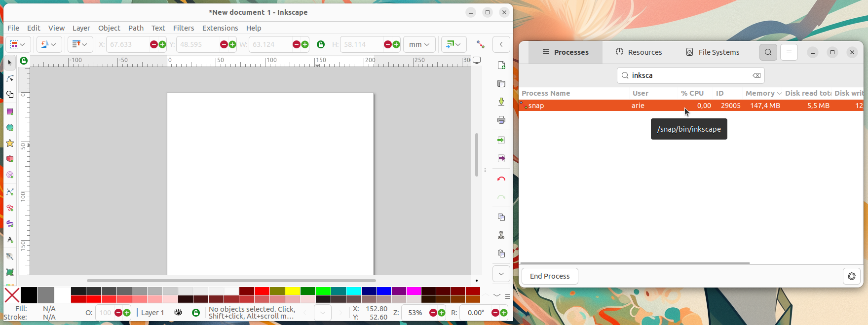
Task: Click the no-paint X swatch
Action: [x=12, y=295]
